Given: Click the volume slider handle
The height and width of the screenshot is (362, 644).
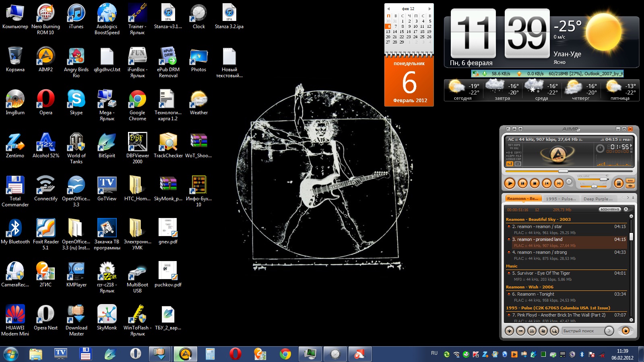Looking at the screenshot, I should click(603, 179).
